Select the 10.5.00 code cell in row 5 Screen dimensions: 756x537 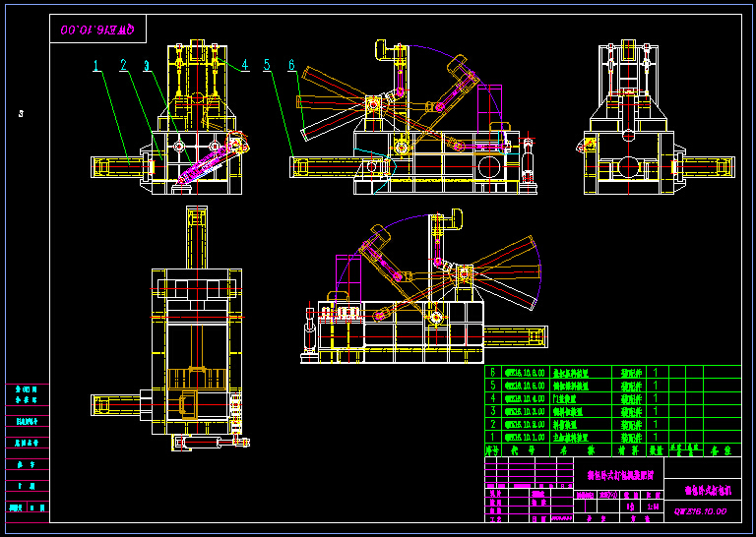pos(526,386)
